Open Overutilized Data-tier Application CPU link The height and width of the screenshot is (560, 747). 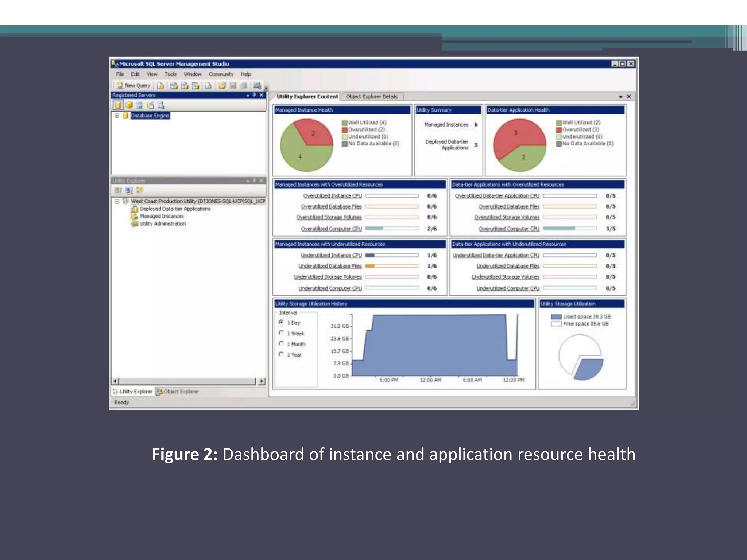point(497,196)
